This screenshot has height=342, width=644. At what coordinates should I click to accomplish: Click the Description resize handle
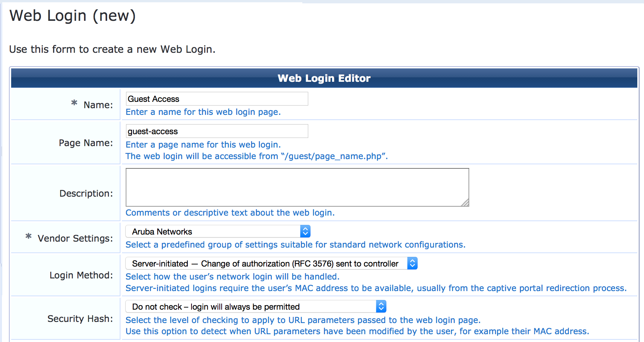[465, 203]
